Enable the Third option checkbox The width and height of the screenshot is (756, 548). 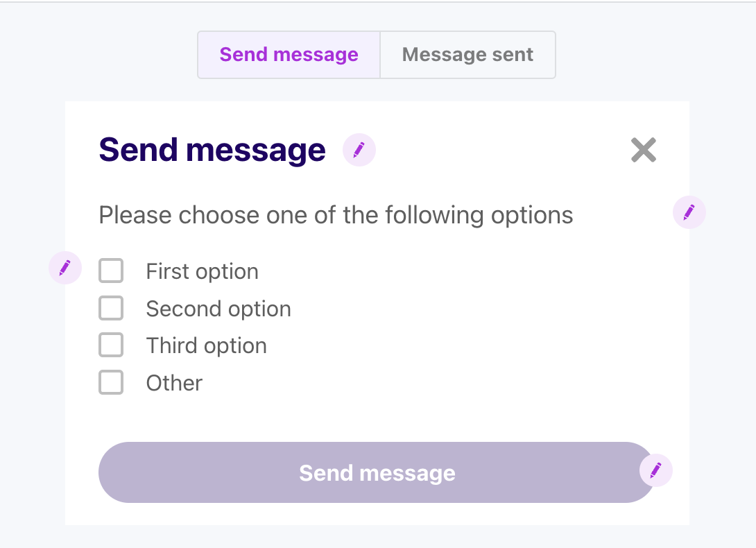pyautogui.click(x=111, y=345)
